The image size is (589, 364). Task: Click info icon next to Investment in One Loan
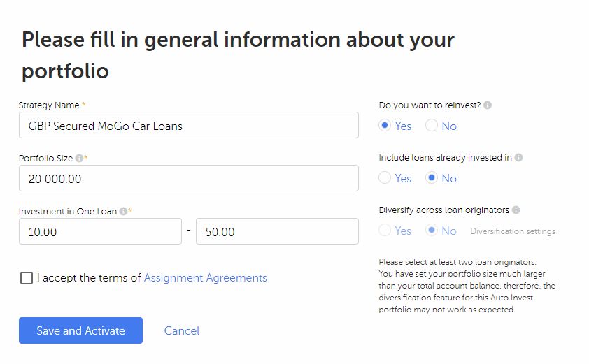pos(123,211)
